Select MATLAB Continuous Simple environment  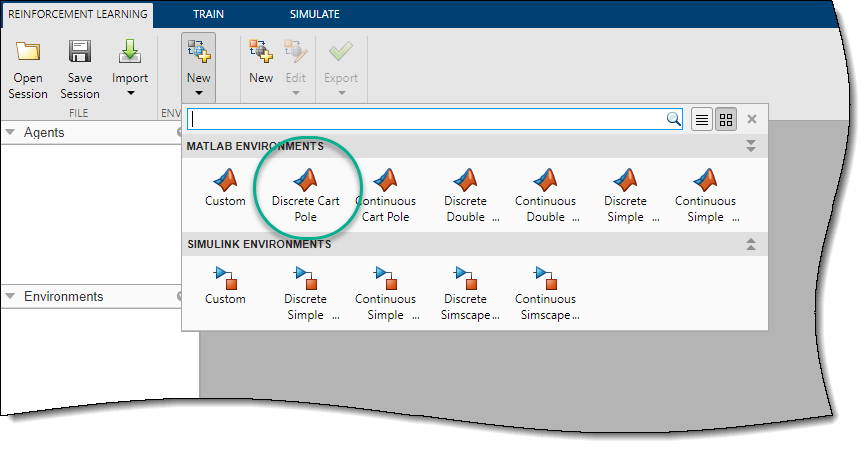point(706,196)
